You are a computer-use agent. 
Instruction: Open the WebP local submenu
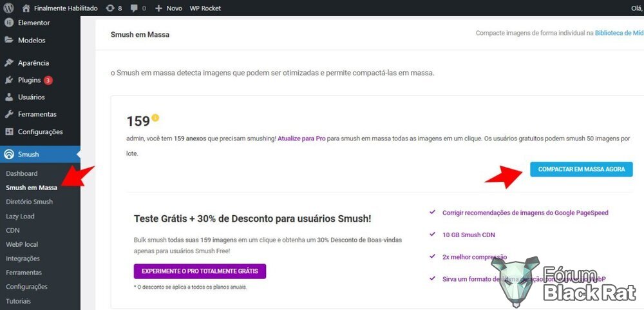click(x=22, y=244)
